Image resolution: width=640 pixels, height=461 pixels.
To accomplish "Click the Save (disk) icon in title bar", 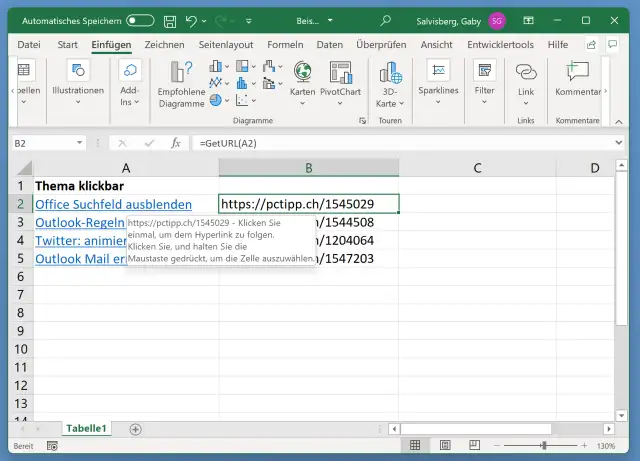I will point(170,20).
